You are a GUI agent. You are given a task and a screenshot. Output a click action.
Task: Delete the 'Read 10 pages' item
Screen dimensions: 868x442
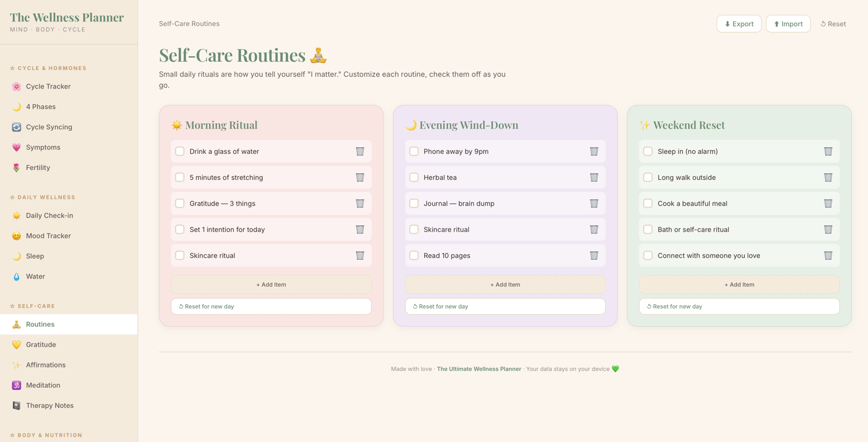coord(594,256)
